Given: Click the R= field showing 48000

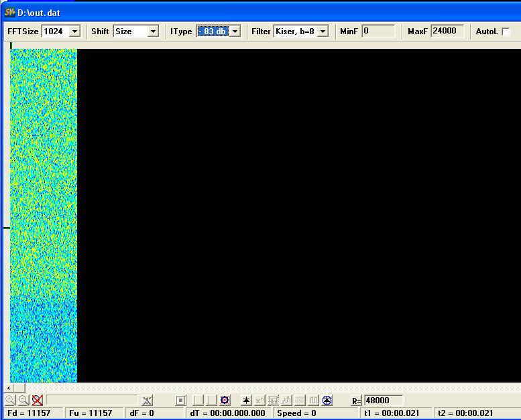Looking at the screenshot, I should pos(383,401).
